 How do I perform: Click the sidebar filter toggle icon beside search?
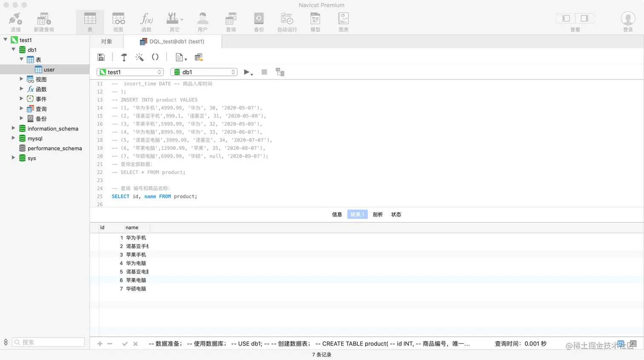(6, 342)
